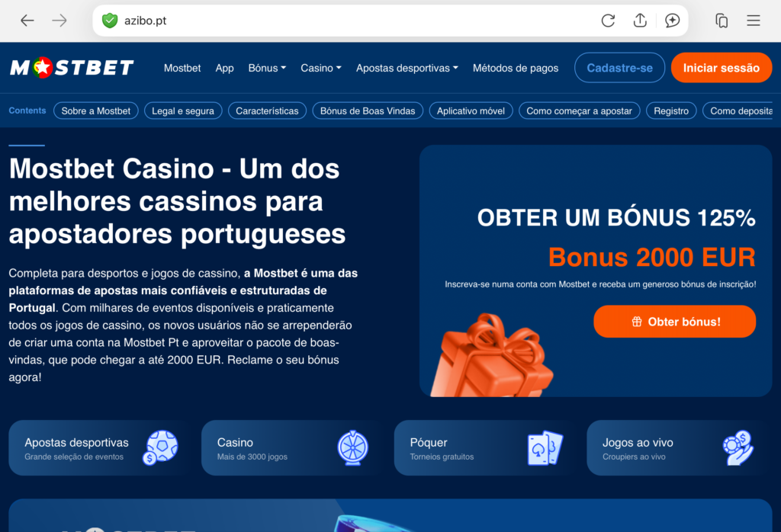This screenshot has height=532, width=781.
Task: Click the Cadastre-se button
Action: [619, 68]
